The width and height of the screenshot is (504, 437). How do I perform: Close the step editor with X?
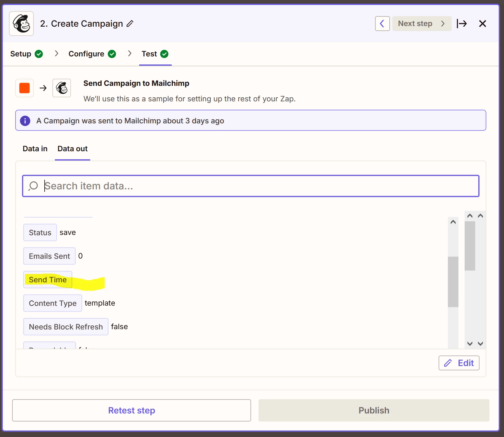coord(482,24)
